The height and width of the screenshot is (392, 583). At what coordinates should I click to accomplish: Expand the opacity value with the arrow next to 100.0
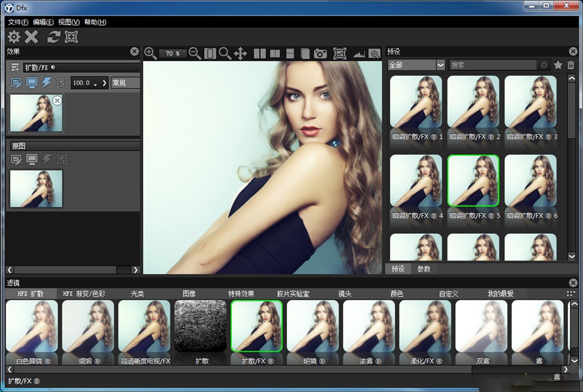(x=104, y=83)
